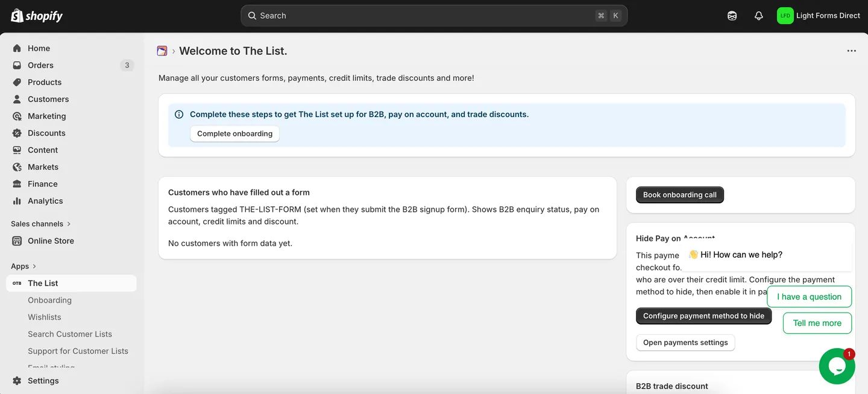
Task: Click the Online Store icon
Action: pos(17,241)
